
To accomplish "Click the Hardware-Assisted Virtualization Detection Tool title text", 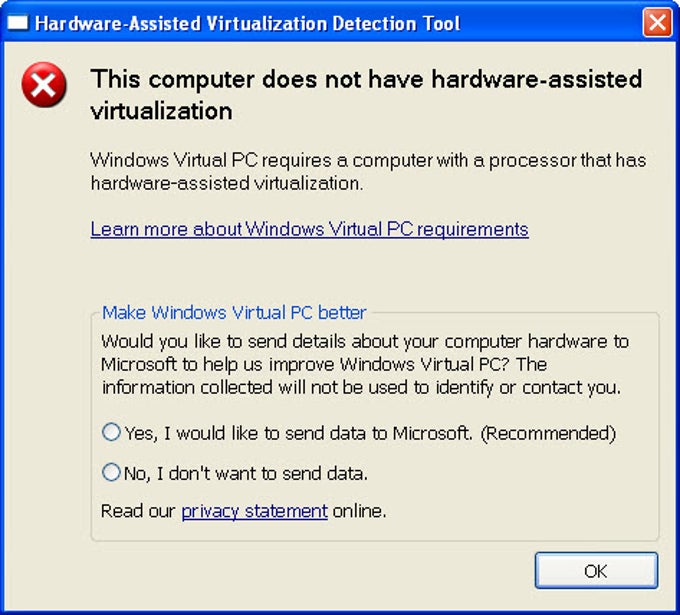I will tap(247, 23).
